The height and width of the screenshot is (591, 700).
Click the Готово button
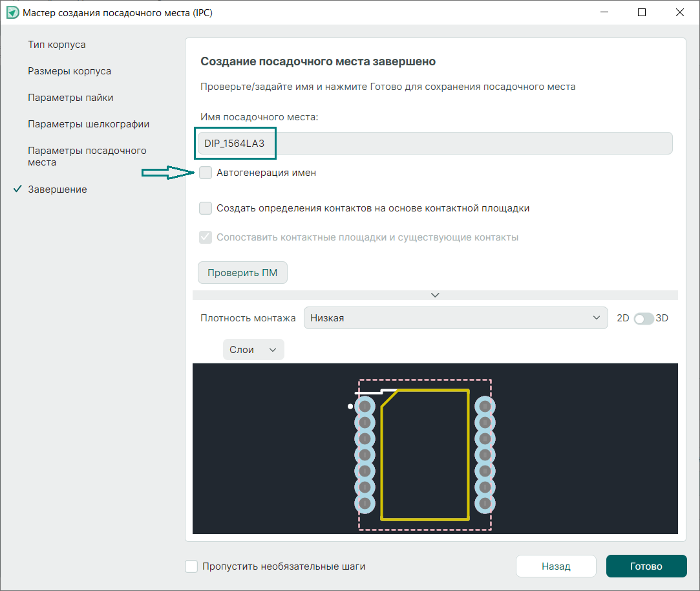click(x=646, y=566)
